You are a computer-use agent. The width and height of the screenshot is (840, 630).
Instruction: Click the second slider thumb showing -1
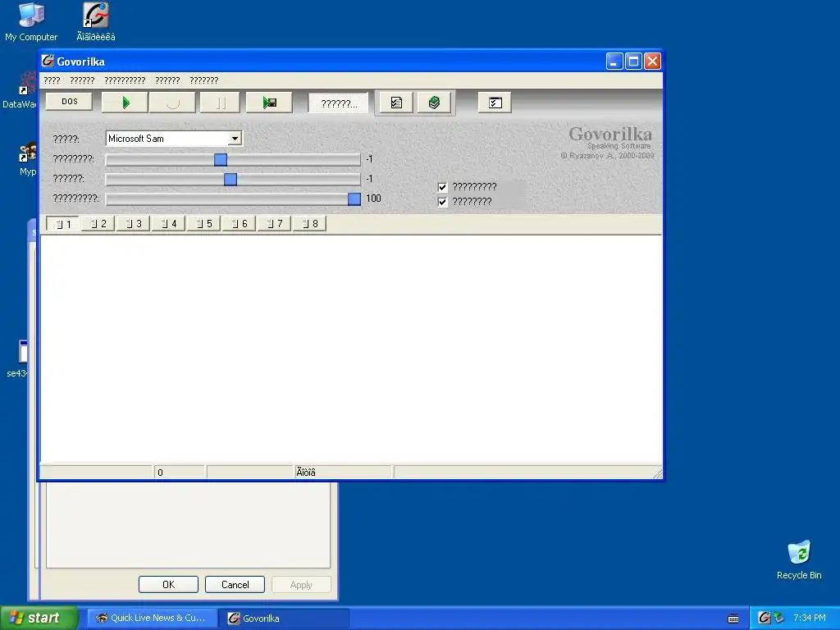click(x=231, y=180)
